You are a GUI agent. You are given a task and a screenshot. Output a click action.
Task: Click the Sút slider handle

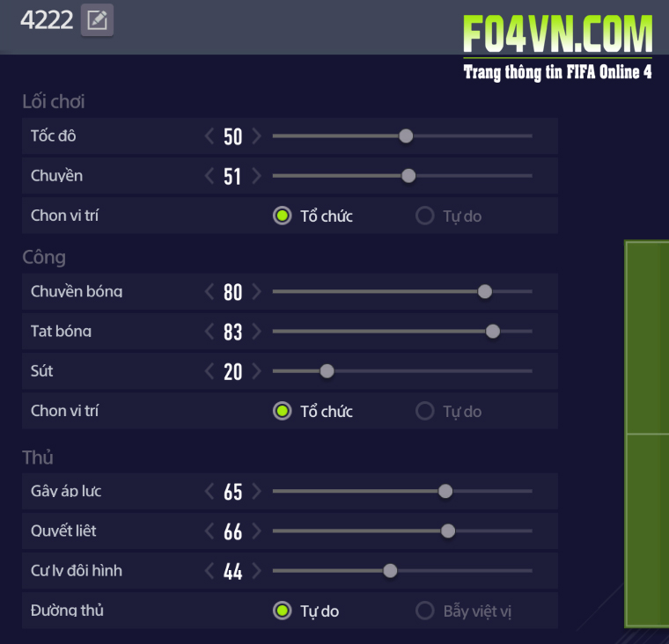(x=327, y=371)
